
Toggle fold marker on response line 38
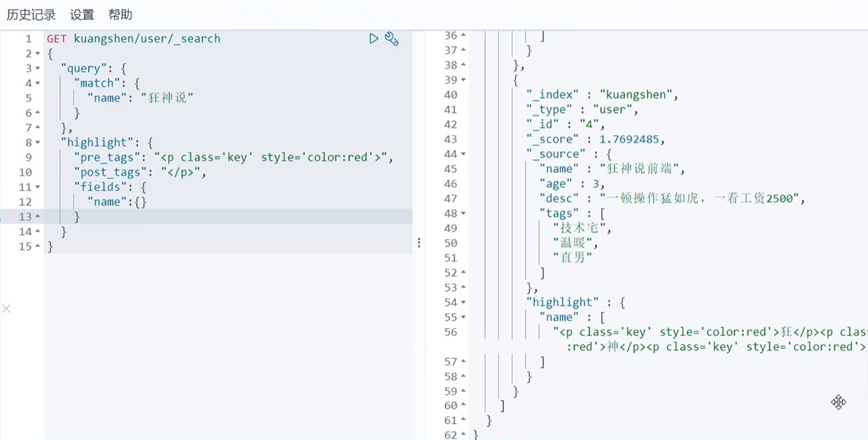coord(463,65)
